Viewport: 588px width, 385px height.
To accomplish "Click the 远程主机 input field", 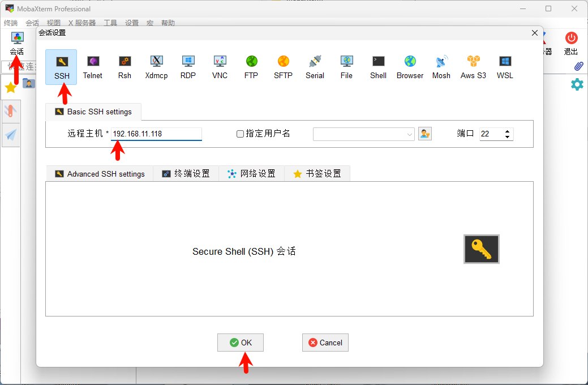I will coord(156,134).
